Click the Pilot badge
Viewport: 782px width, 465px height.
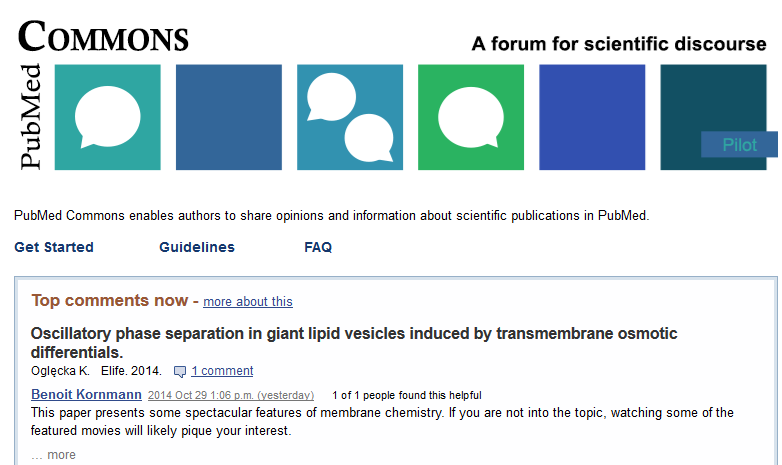[x=739, y=145]
